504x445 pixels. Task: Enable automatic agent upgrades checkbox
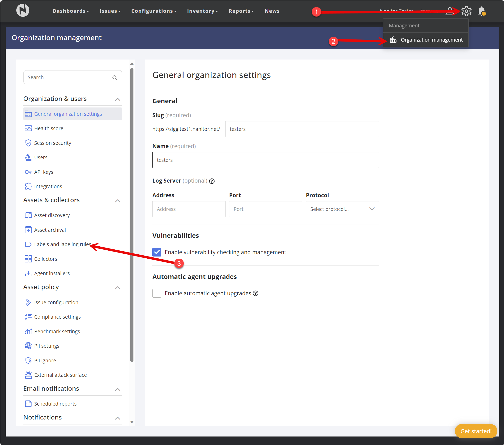tap(157, 293)
